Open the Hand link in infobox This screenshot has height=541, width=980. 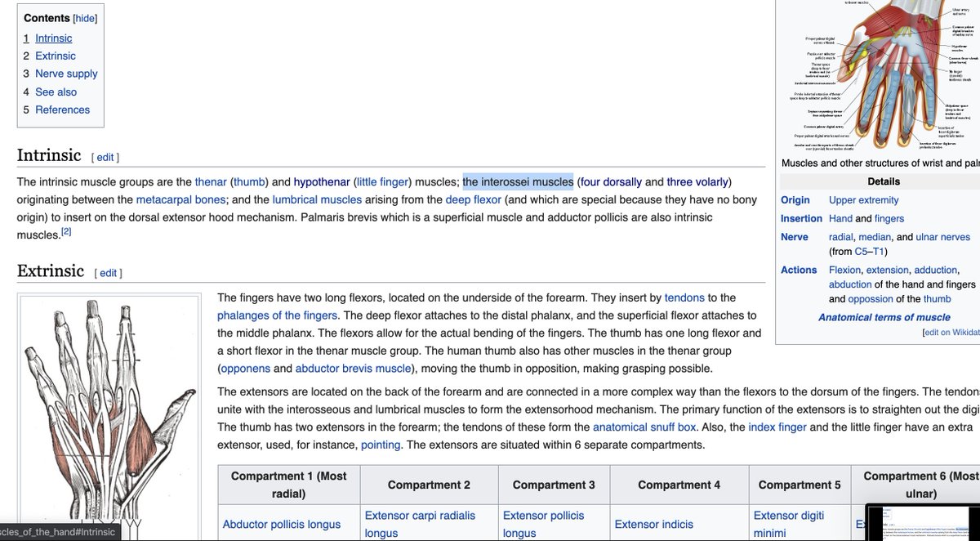coord(840,218)
